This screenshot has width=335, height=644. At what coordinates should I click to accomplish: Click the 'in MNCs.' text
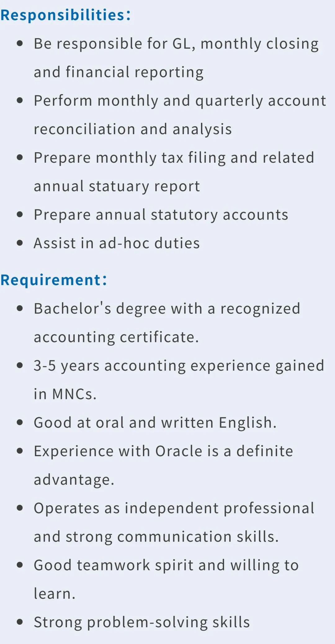tap(65, 394)
